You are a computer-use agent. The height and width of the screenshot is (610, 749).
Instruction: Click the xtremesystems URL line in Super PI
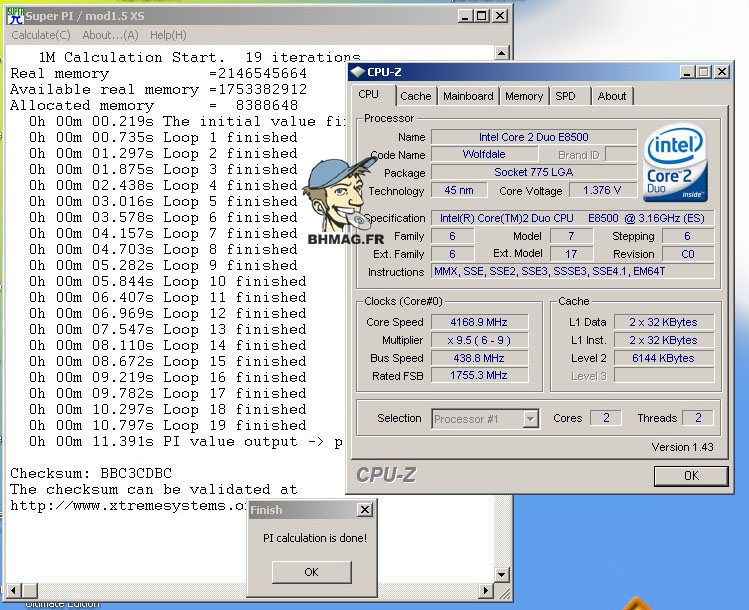tap(129, 505)
